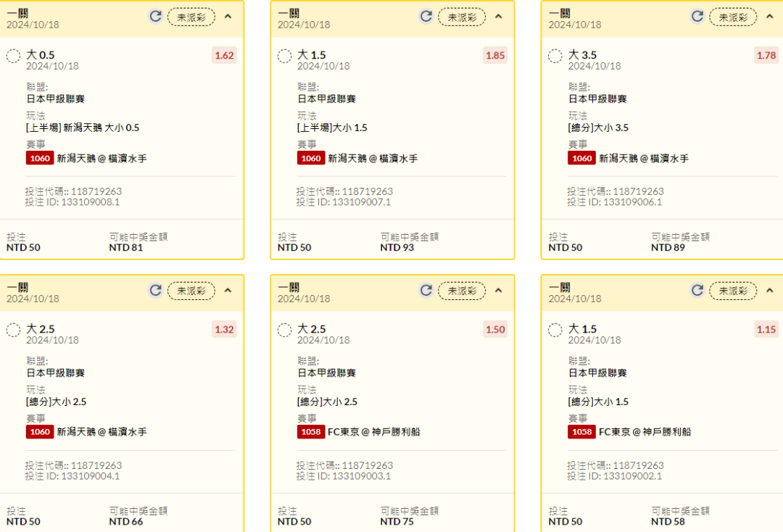
Task: Click 未派彩 status on the odds 1.15 card
Action: pos(733,291)
